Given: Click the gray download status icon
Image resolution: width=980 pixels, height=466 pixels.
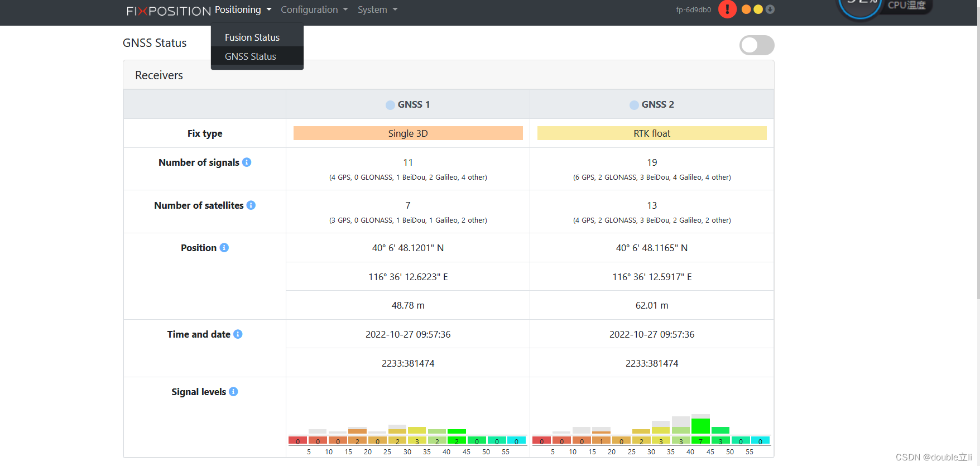Looking at the screenshot, I should [770, 9].
